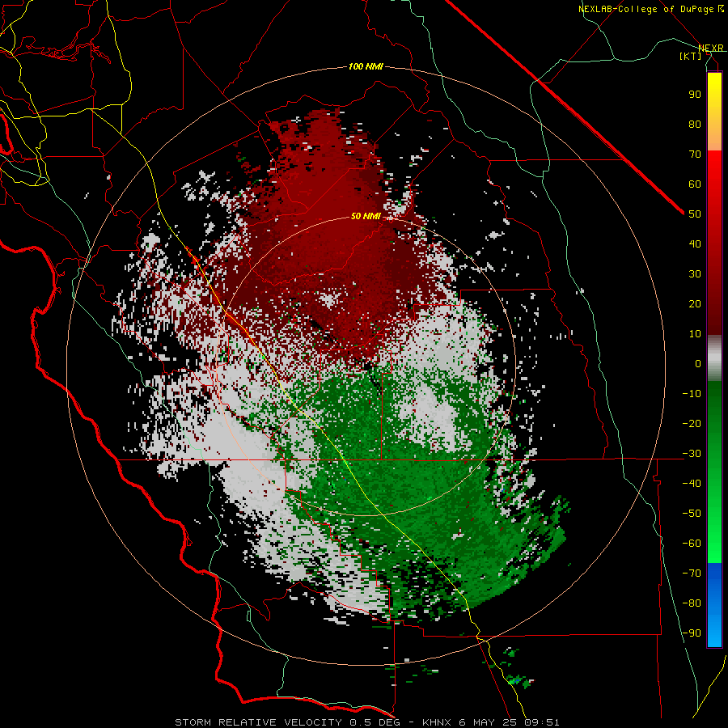Click the -60 value on velocity scale
This screenshot has width=728, height=728.
click(692, 544)
